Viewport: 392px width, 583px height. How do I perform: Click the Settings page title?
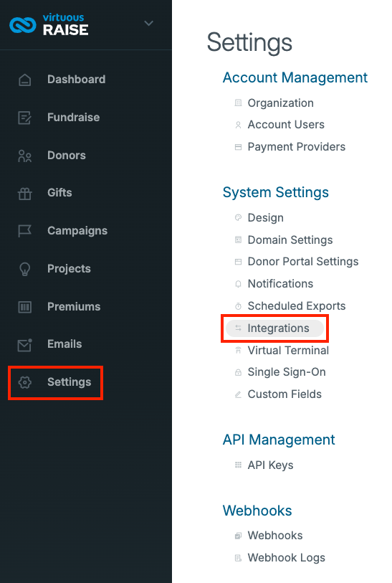click(249, 42)
